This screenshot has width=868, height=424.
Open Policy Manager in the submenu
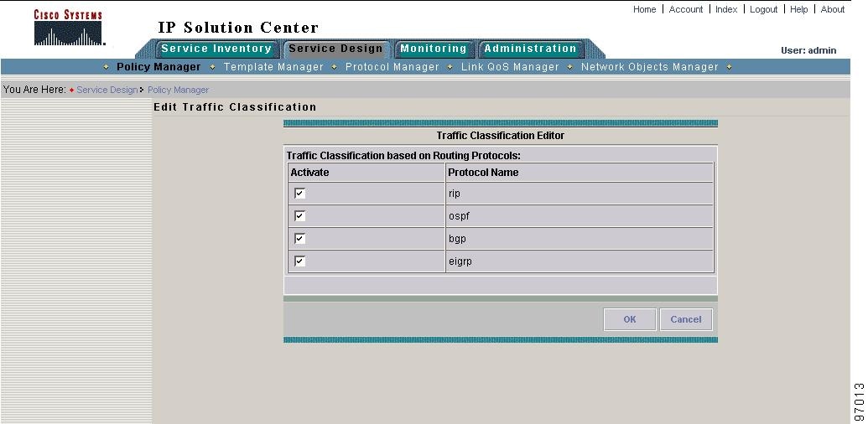[159, 67]
